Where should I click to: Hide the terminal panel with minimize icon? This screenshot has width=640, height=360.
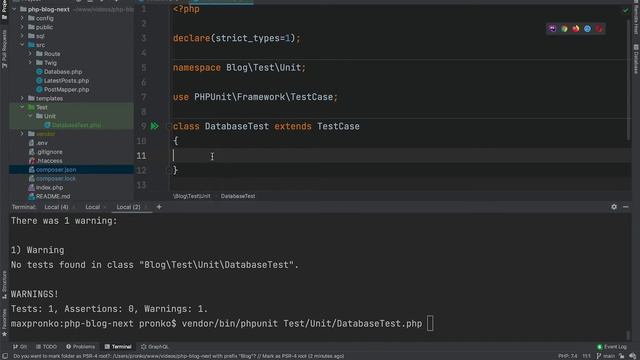pyautogui.click(x=626, y=207)
